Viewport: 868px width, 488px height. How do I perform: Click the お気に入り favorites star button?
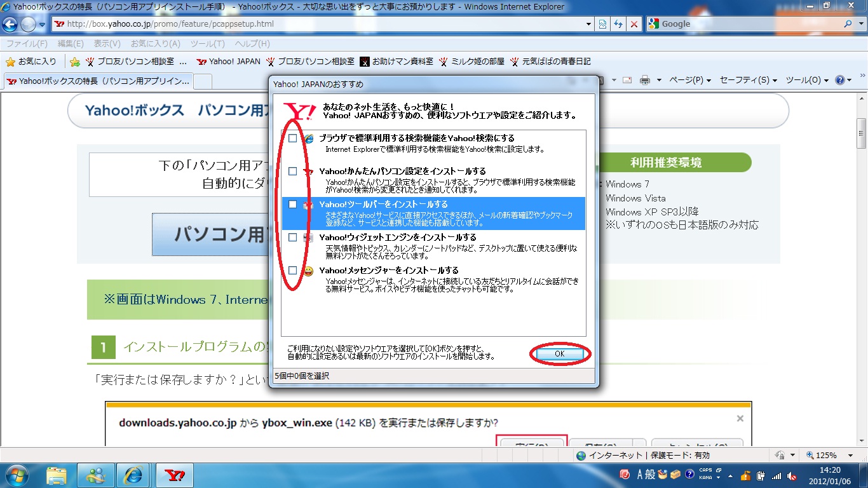(x=31, y=62)
